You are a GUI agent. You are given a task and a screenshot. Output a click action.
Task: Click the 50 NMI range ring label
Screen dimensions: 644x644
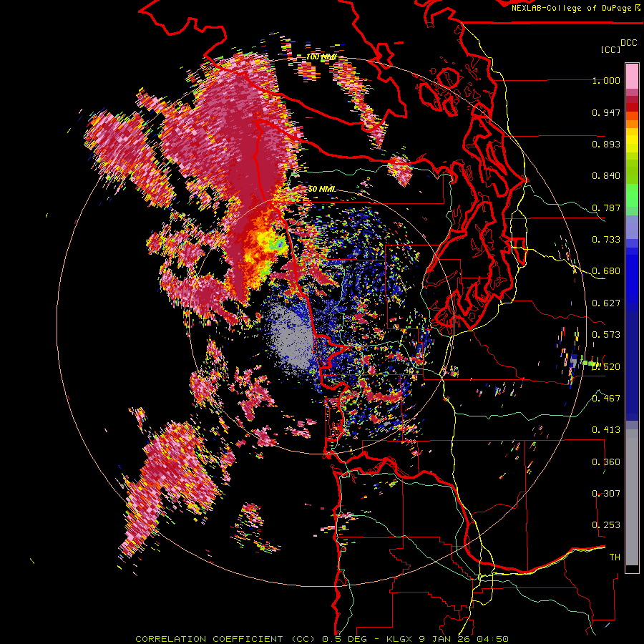(x=321, y=189)
